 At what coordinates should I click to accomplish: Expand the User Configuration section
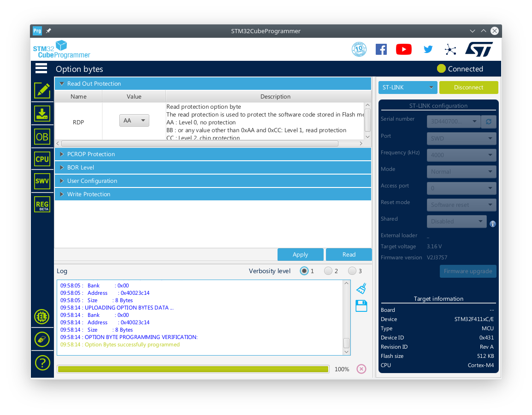pos(92,181)
